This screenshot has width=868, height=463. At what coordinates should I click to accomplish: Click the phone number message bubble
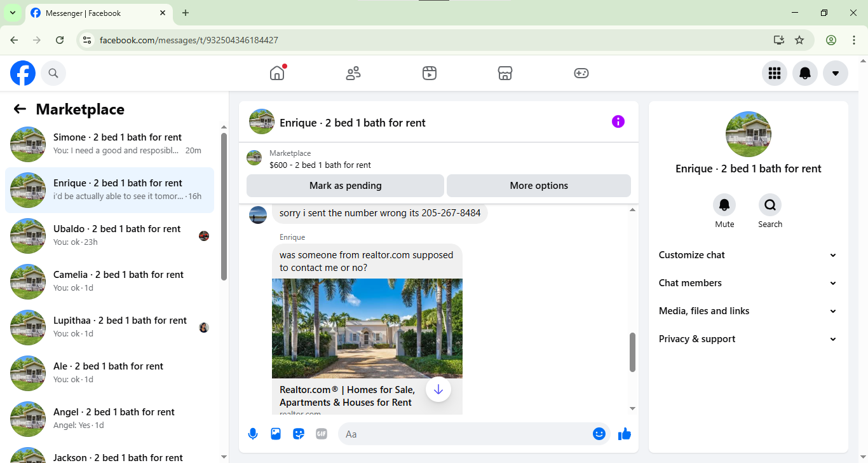click(380, 213)
